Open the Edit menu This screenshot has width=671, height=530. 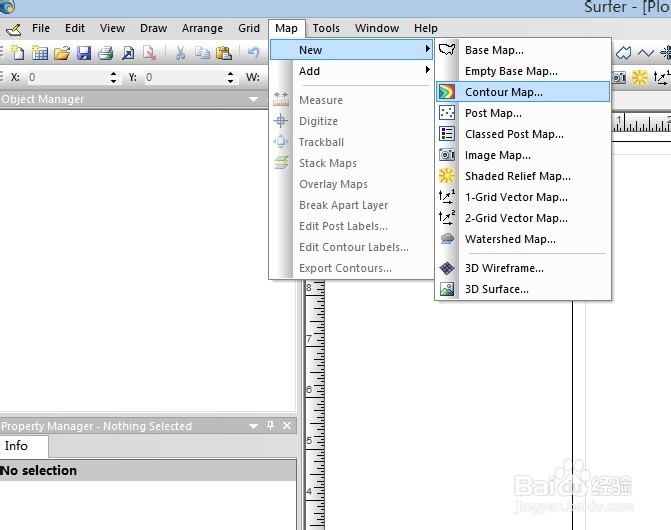point(75,28)
